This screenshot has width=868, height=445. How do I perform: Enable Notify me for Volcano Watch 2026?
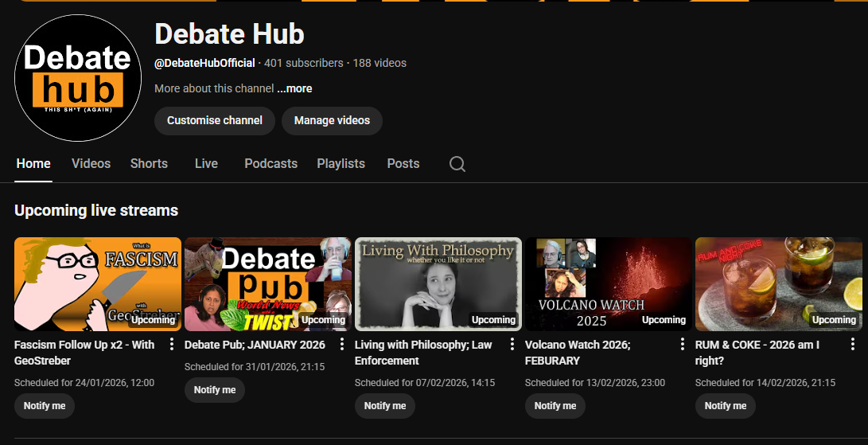click(555, 406)
